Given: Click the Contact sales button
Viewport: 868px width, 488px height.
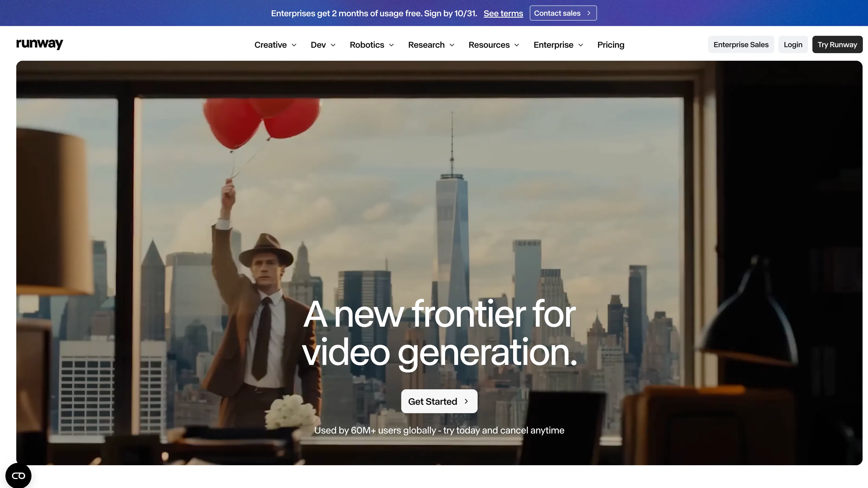Looking at the screenshot, I should tap(563, 13).
